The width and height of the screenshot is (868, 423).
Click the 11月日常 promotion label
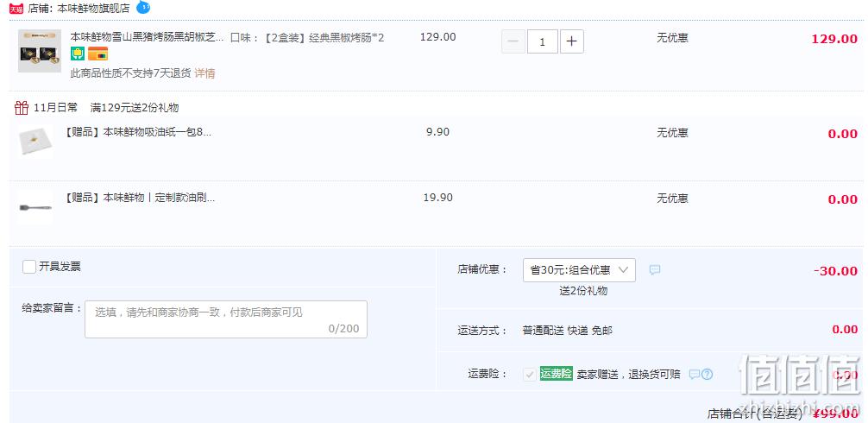[55, 107]
